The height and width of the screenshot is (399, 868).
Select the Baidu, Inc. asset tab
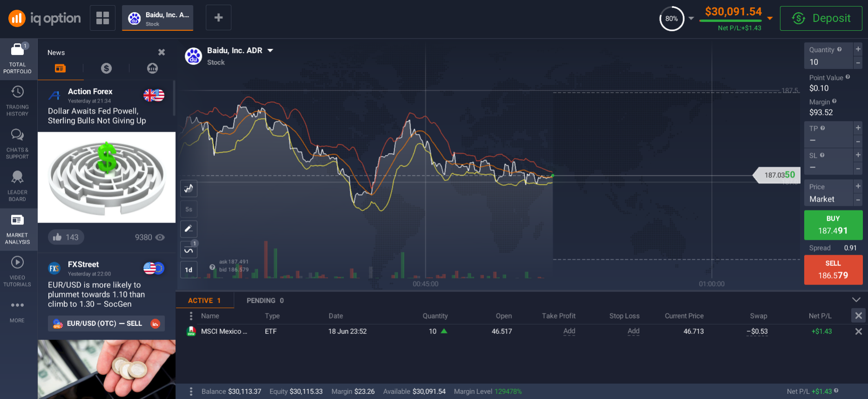coord(157,18)
